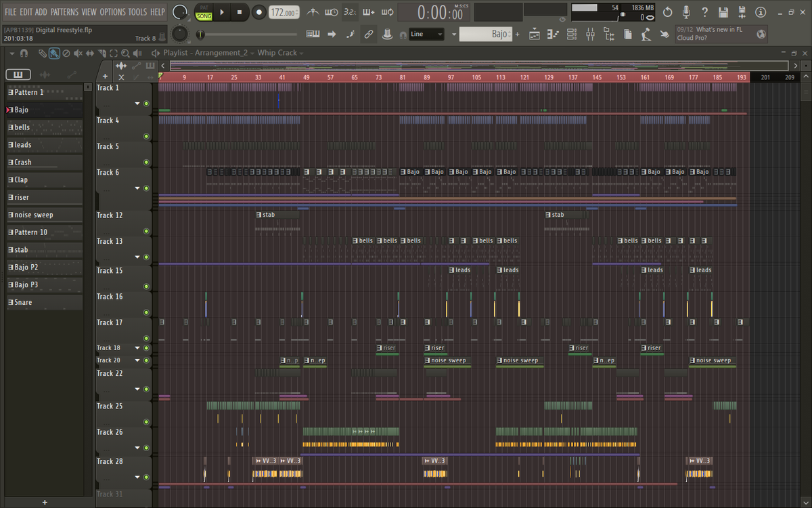Mute Track 5 with its green LED
Screen dimensions: 812x508
tap(146, 162)
